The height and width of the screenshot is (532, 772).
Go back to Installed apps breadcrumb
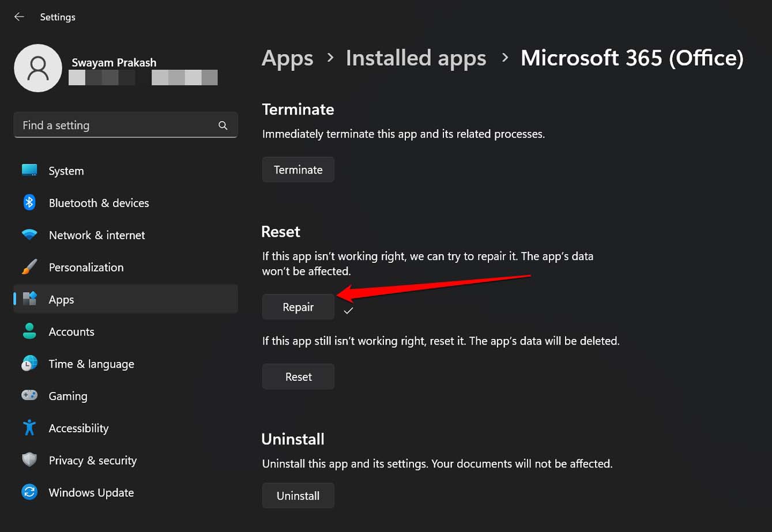point(416,58)
